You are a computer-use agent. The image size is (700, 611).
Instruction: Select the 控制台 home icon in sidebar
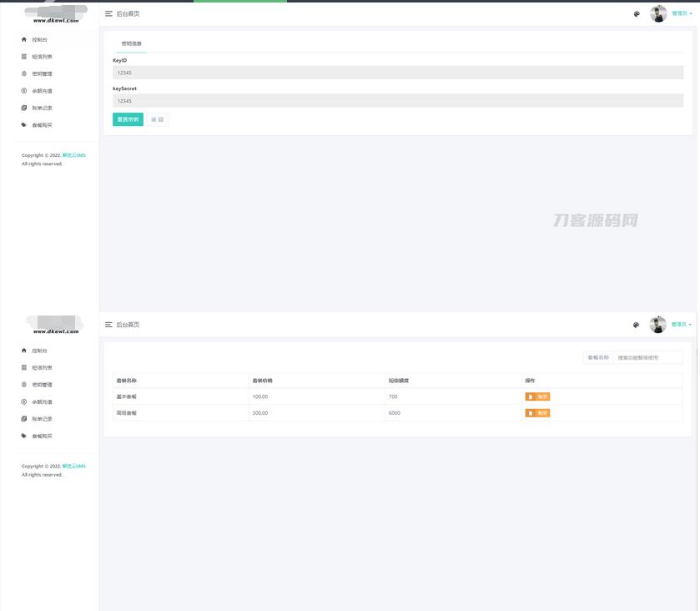coord(25,39)
